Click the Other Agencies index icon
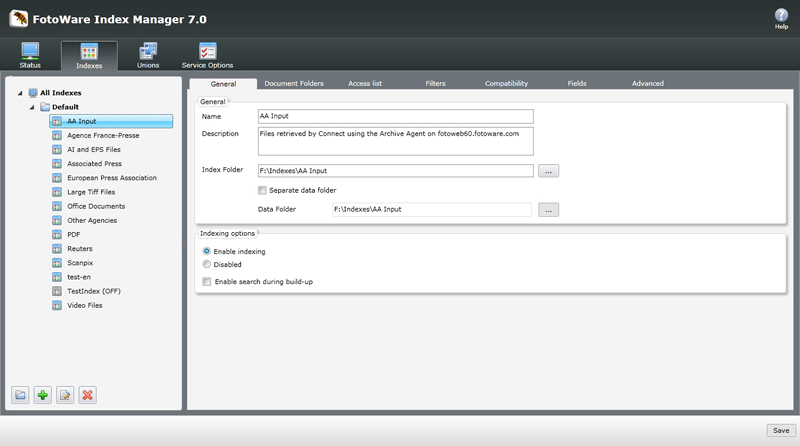800x446 pixels. (57, 220)
